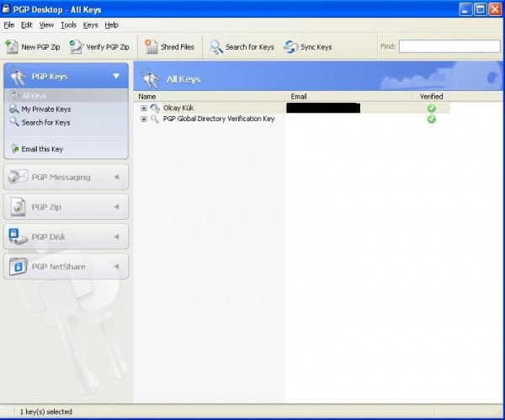This screenshot has height=420, width=505.
Task: Click the Sync Keys arrows icon
Action: point(291,47)
